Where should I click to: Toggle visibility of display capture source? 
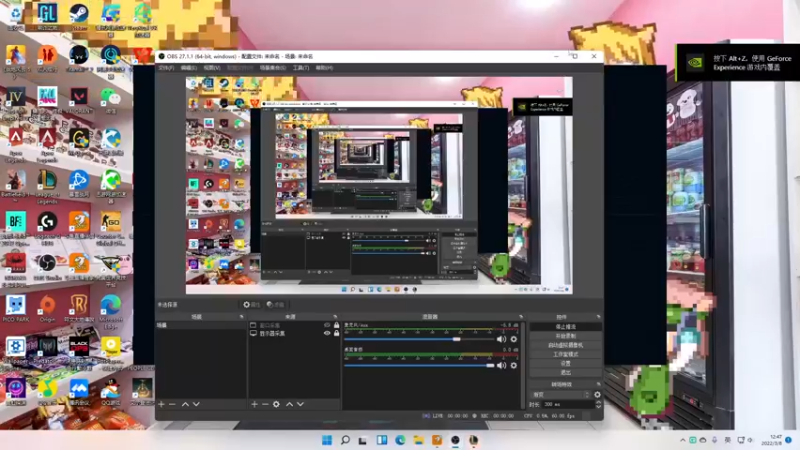(327, 333)
